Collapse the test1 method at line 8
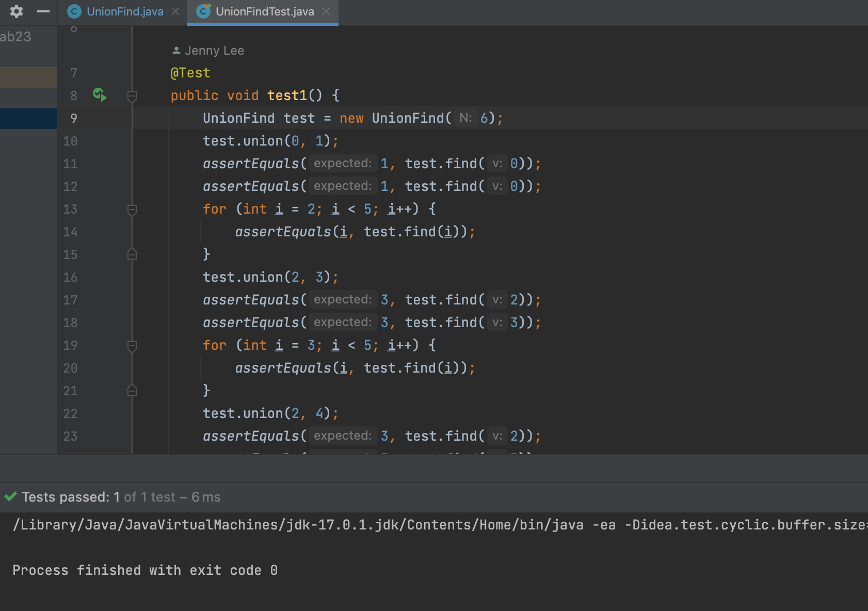 pos(132,96)
